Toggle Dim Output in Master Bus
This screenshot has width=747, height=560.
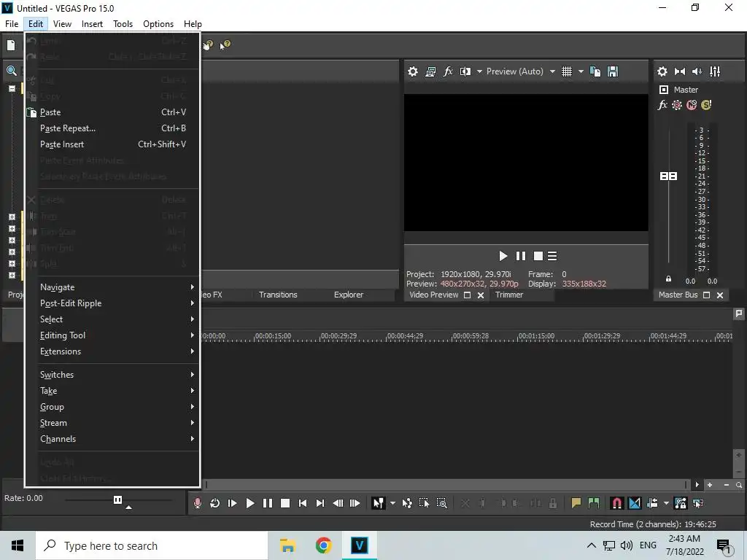pyautogui.click(x=697, y=71)
